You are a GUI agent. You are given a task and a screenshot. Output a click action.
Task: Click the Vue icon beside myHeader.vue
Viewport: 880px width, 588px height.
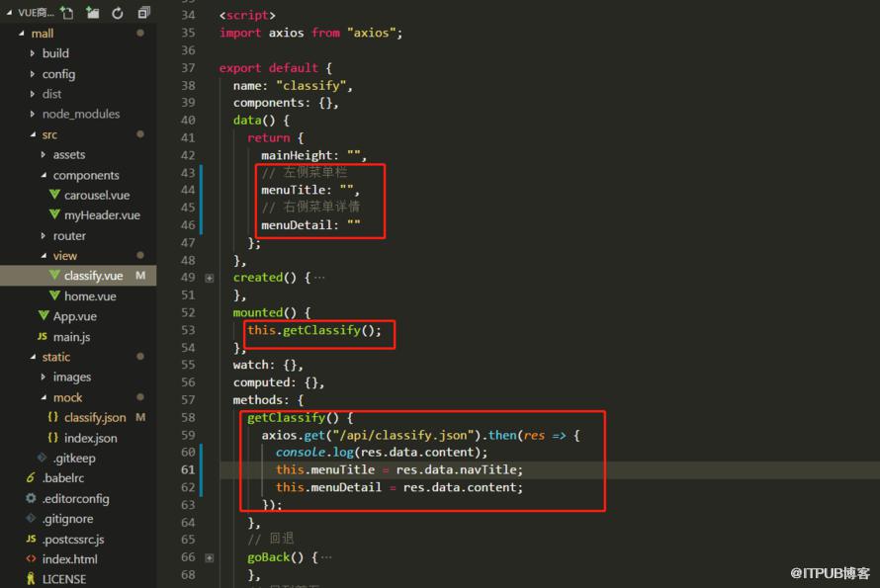tap(54, 214)
